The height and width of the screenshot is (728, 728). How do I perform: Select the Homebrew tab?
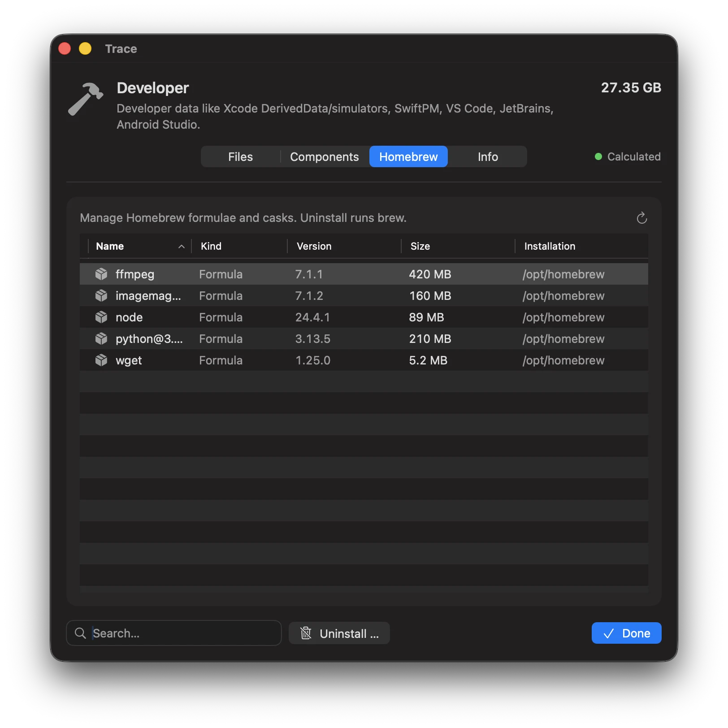click(x=408, y=156)
